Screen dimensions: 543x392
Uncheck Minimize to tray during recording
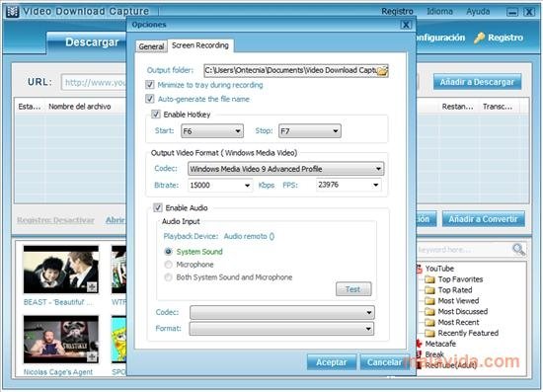[x=150, y=85]
